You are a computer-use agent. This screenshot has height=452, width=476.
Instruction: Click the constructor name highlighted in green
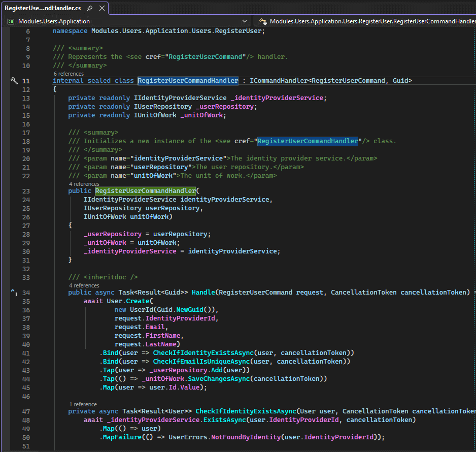pos(146,191)
